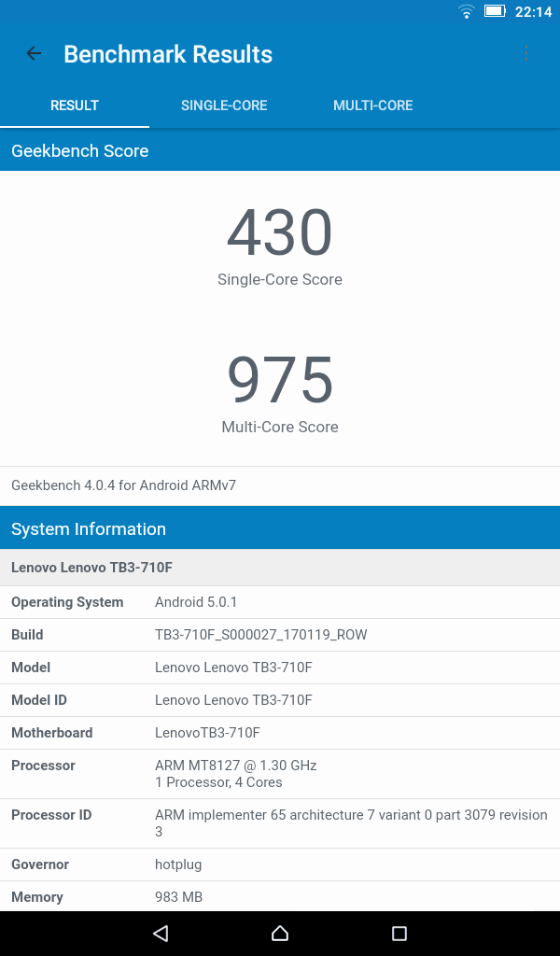Tap the Processor row label
Viewport: 560px width, 956px height.
43,766
